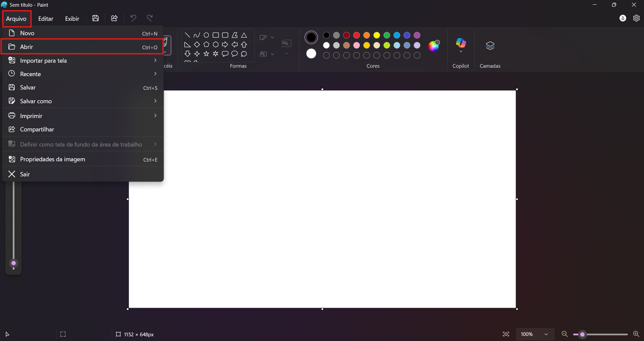The image size is (644, 341).
Task: Select the Oval callout shape
Action: point(234,54)
